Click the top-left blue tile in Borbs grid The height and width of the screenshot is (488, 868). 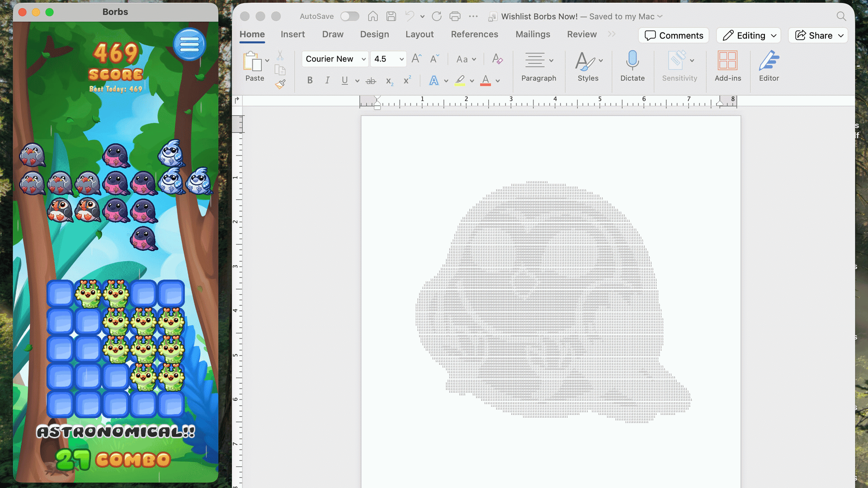point(60,294)
